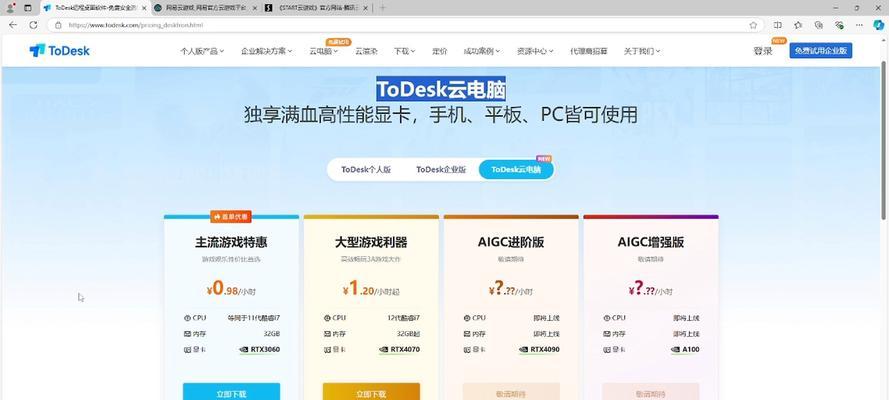Select the ToDesk云电脑 pricing tab
The height and width of the screenshot is (400, 889).
click(516, 169)
